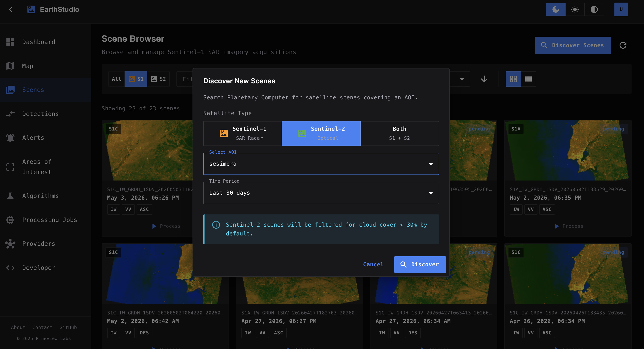Image resolution: width=644 pixels, height=349 pixels.
Task: Open the sort dropdown arrow in toolbar
Action: [462, 79]
